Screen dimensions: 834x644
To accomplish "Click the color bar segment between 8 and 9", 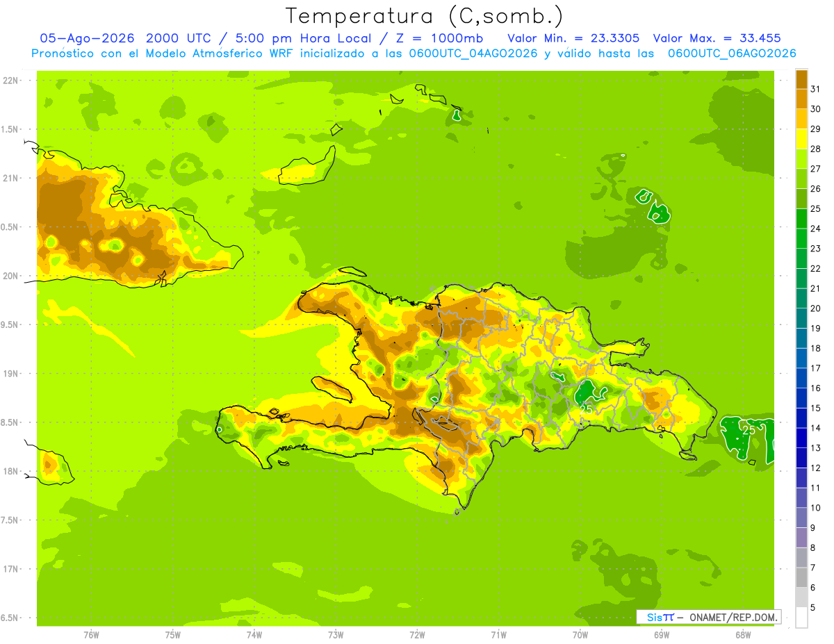I will (x=801, y=538).
